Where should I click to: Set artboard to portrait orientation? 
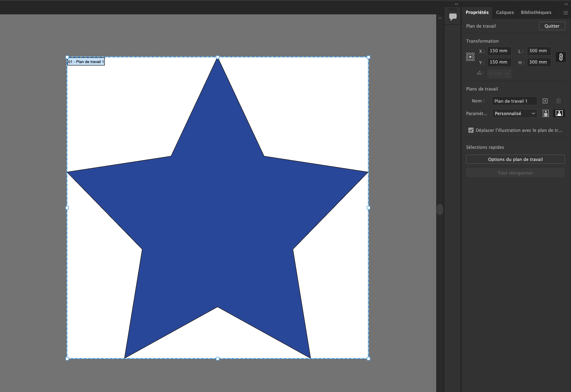545,113
